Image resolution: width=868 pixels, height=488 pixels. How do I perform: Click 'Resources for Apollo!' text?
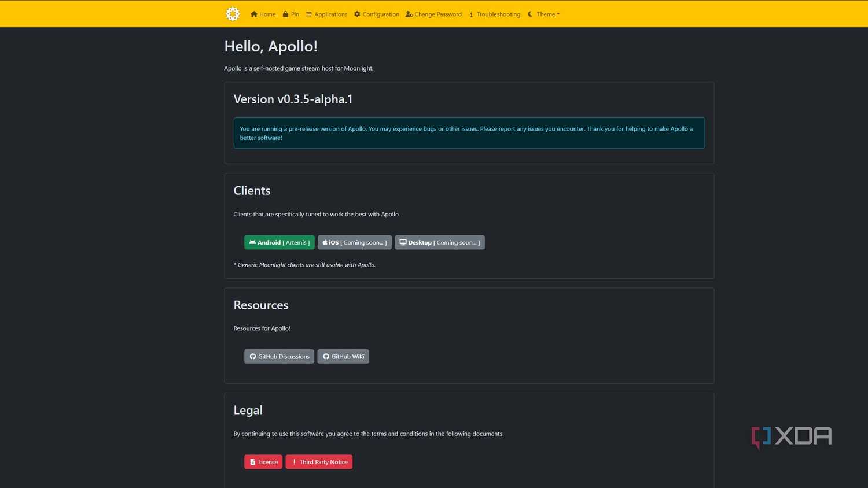(262, 328)
